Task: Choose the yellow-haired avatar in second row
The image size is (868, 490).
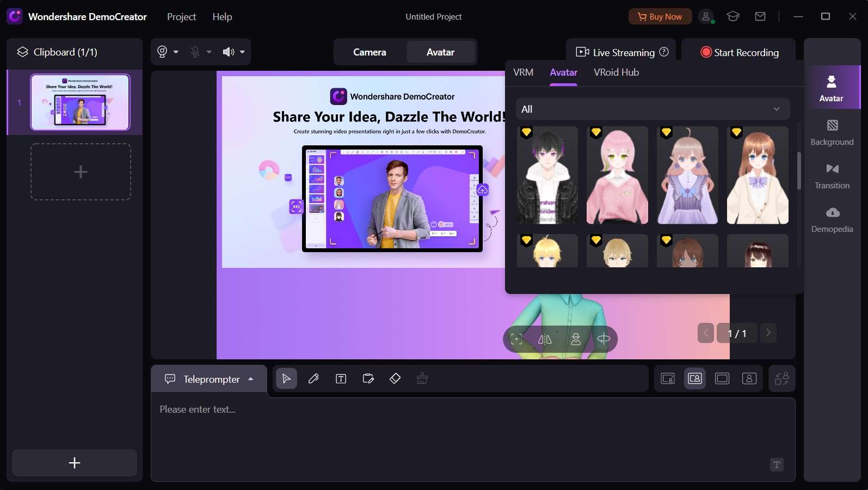Action: coord(547,251)
